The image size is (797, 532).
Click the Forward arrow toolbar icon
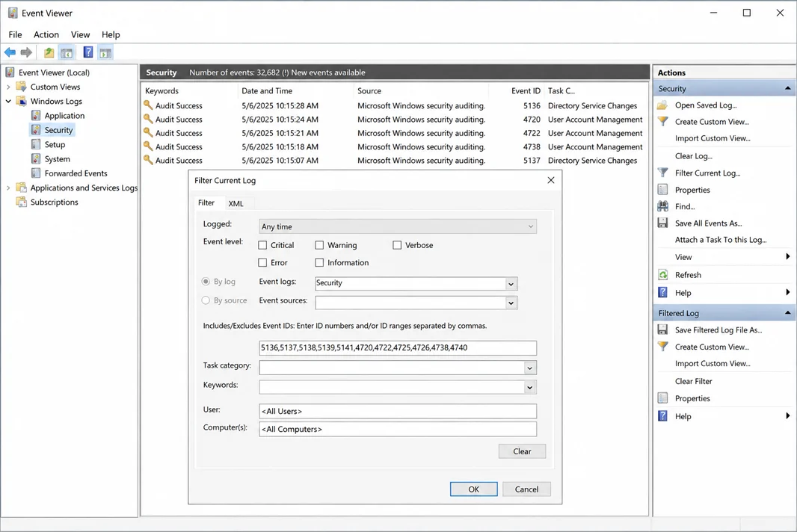[x=26, y=52]
